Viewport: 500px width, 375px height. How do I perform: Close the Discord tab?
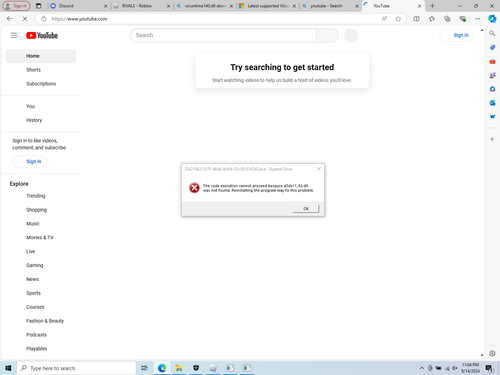pos(106,6)
